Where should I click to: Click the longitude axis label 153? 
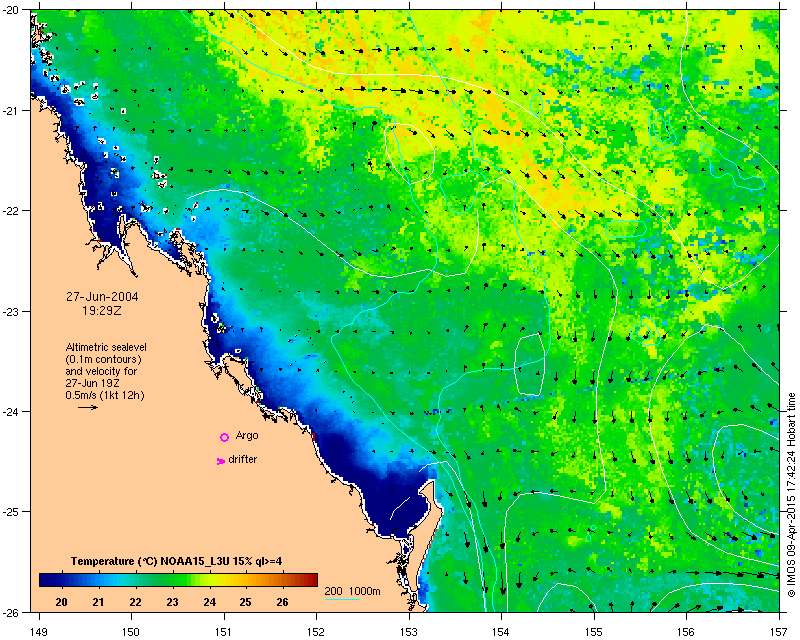tap(409, 632)
